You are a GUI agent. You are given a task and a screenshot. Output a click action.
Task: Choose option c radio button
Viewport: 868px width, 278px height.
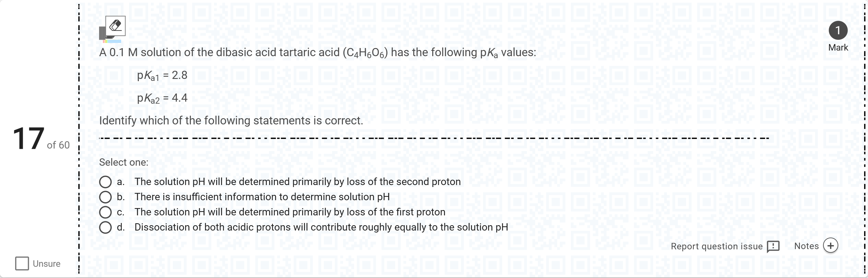tap(105, 212)
